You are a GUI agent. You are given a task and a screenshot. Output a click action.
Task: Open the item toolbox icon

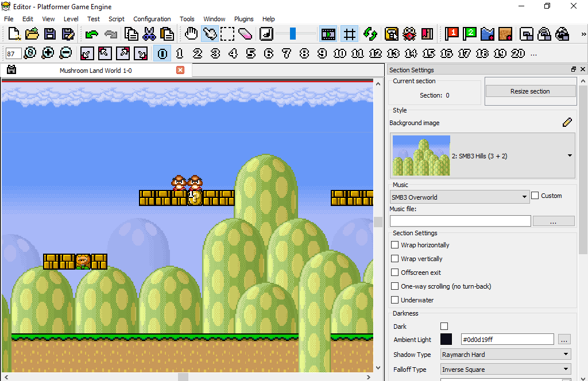point(392,34)
